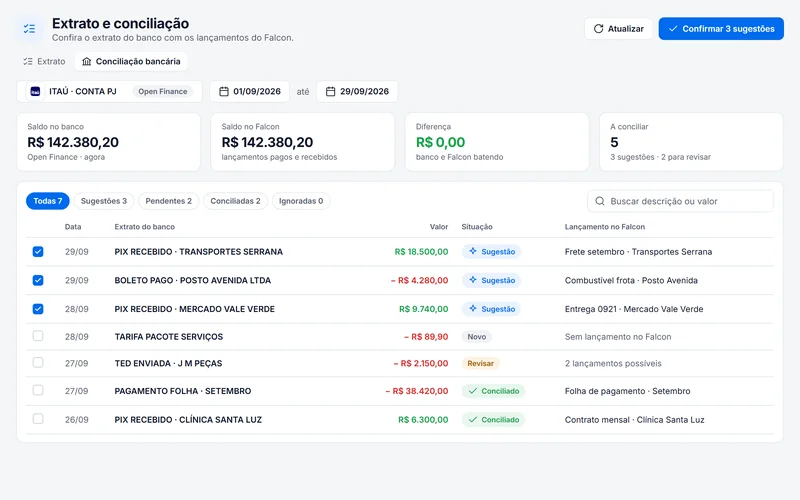The height and width of the screenshot is (500, 800).
Task: Click the Itaú bank logo icon
Action: point(35,91)
